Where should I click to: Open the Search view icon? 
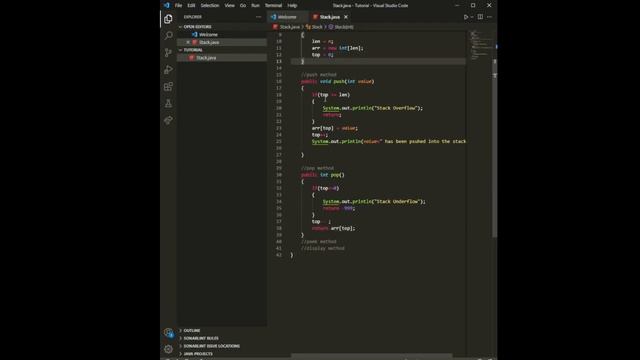coord(168,36)
